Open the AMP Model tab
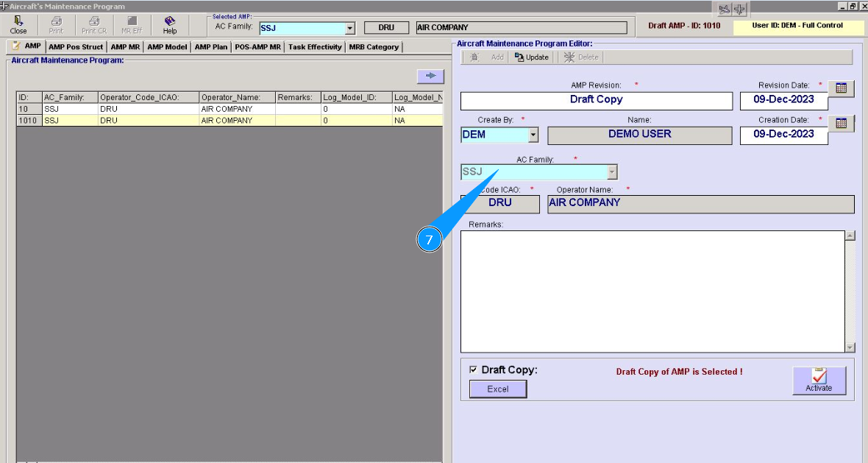The width and height of the screenshot is (868, 463). point(167,47)
